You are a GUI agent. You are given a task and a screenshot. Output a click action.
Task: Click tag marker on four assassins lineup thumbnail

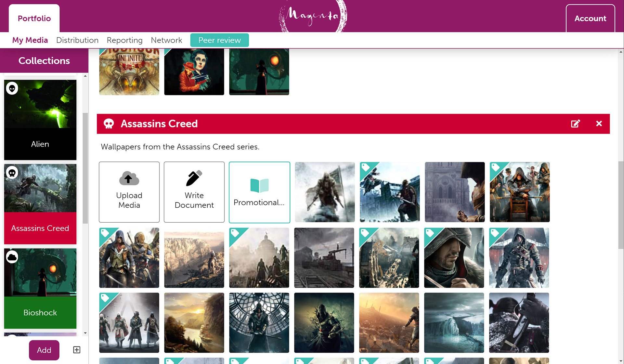[105, 298]
